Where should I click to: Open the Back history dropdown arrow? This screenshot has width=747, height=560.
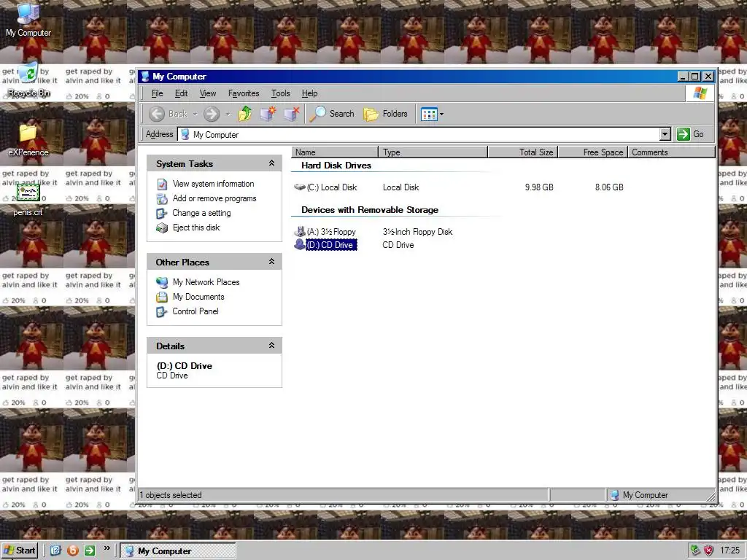click(x=195, y=114)
